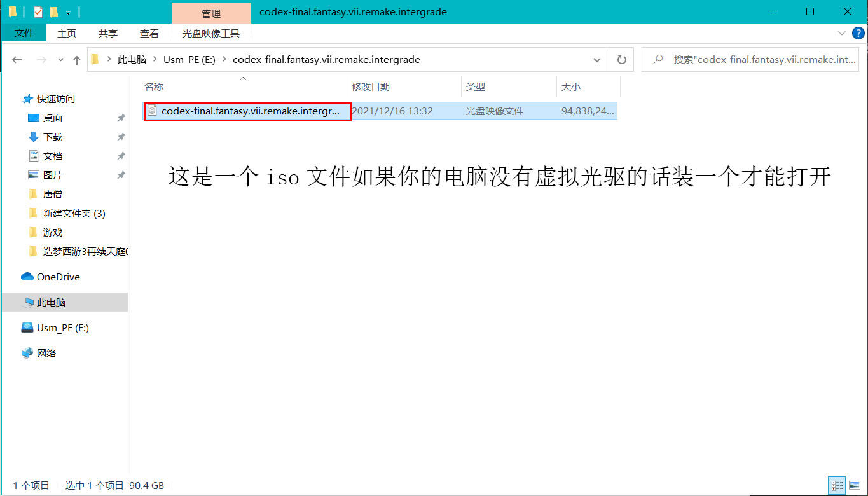Screen dimensions: 868x496
Task: Open address bar history dropdown
Action: click(x=597, y=60)
